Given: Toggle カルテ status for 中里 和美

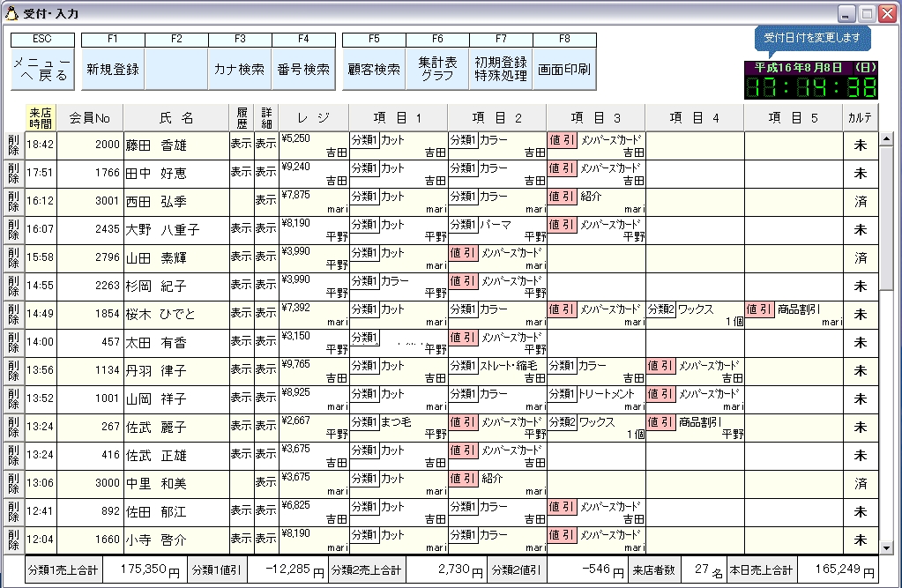Looking at the screenshot, I should point(861,484).
